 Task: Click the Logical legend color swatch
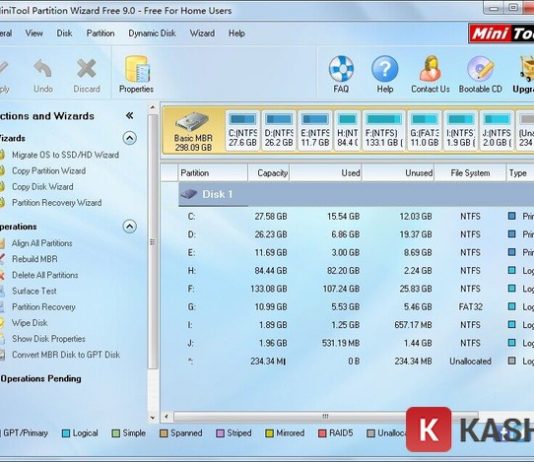[66, 433]
